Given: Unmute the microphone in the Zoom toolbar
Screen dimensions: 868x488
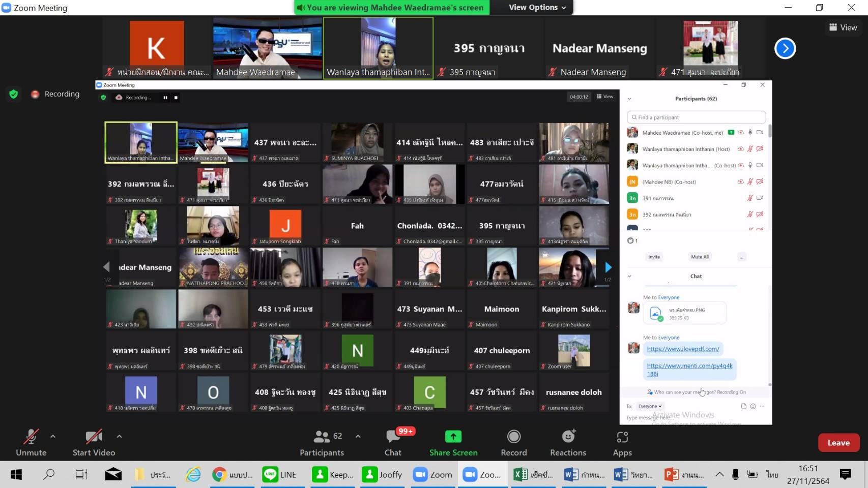Looking at the screenshot, I should point(31,443).
